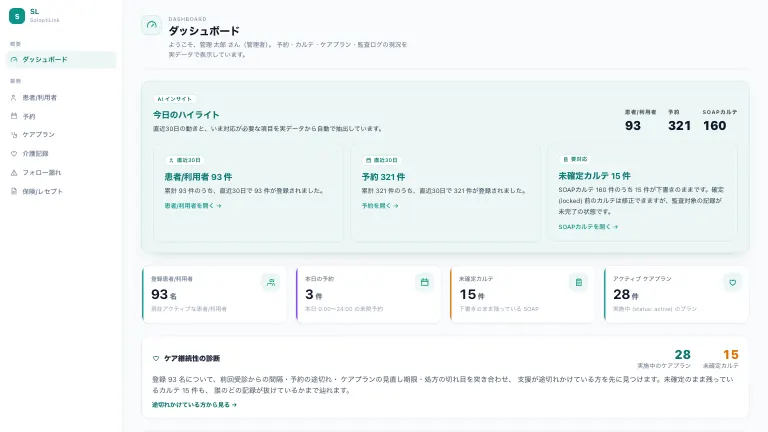Click the 本日の予約 3件 stat card
The width and height of the screenshot is (768, 432).
(368, 294)
